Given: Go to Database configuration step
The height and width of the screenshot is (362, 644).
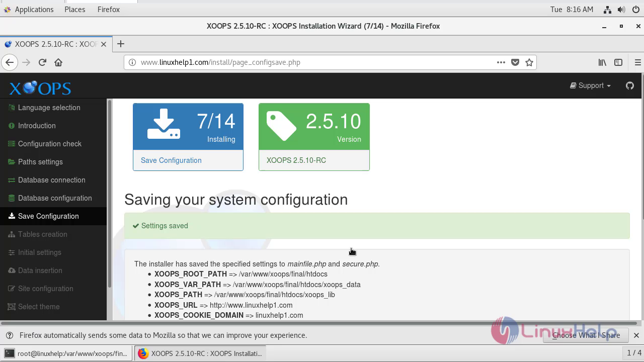Looking at the screenshot, I should [55, 198].
